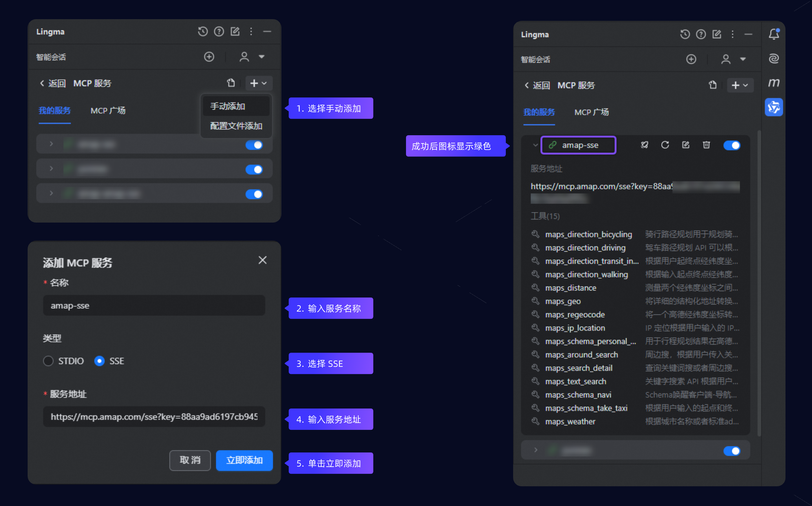
Task: Click the help icon in left Lingma panel
Action: click(x=219, y=32)
